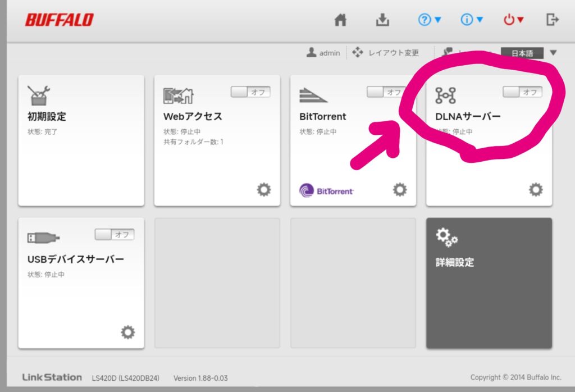Click the Copyright 2014 Buffalo Inc. text
575x392 pixels.
point(515,377)
